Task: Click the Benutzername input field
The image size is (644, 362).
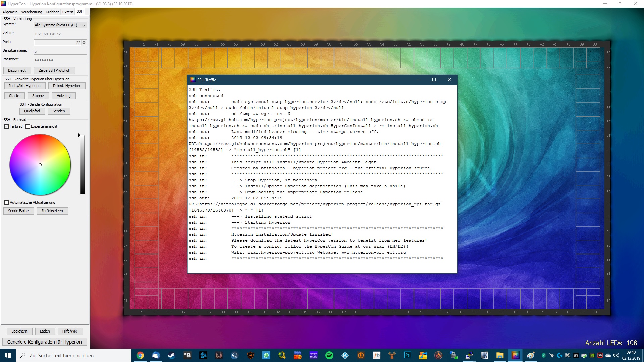Action: [60, 51]
